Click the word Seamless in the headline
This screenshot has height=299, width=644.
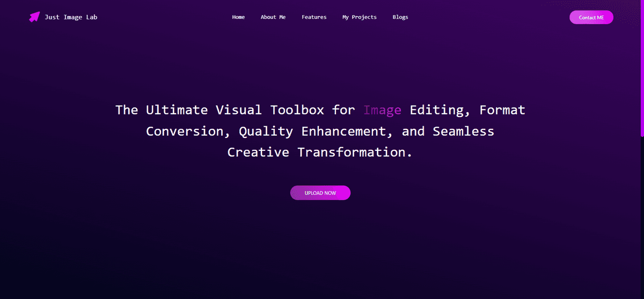point(463,131)
